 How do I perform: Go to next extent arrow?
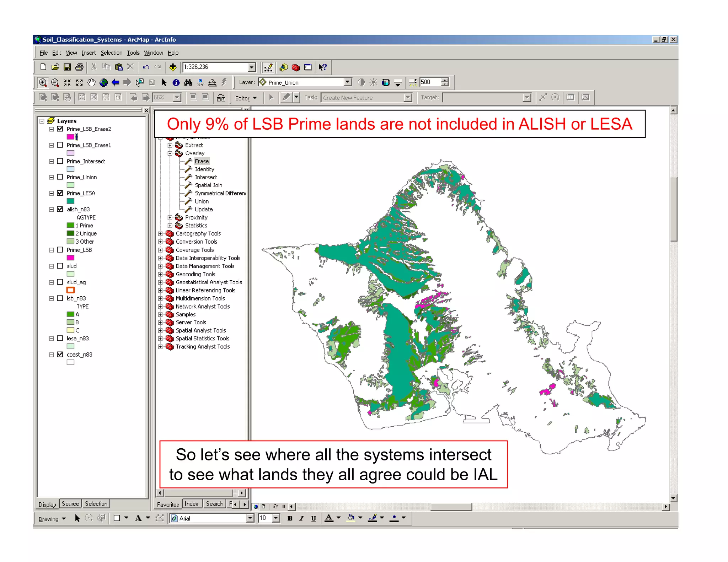pos(127,82)
